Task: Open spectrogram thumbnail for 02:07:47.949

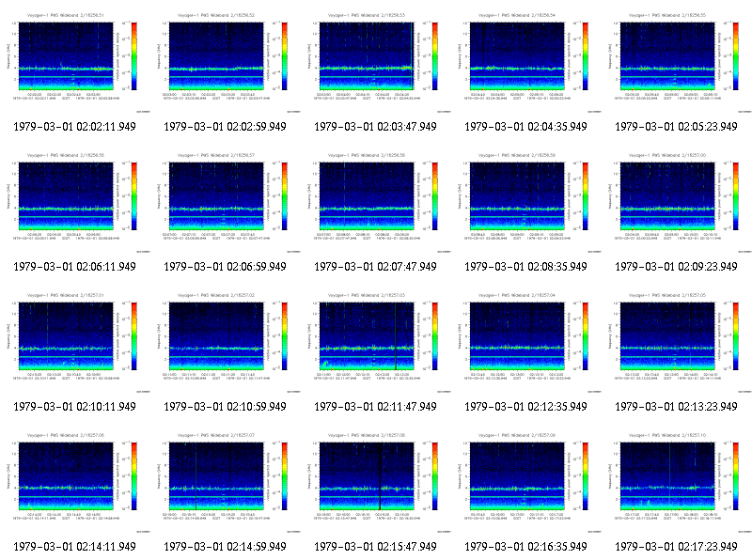Action: (376, 202)
